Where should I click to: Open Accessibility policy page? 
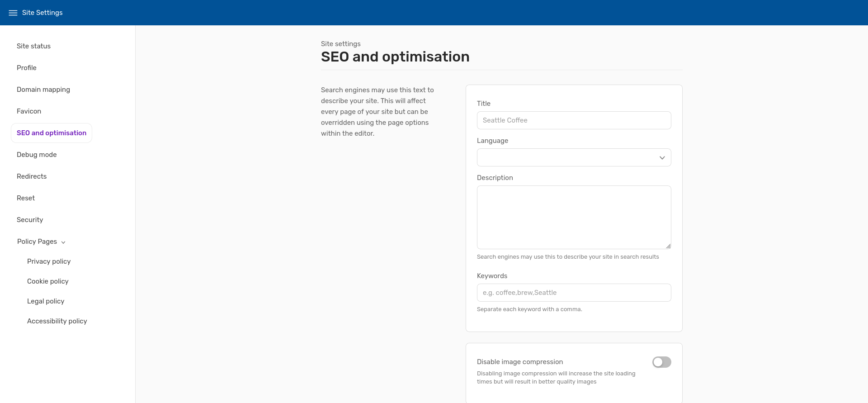point(57,321)
